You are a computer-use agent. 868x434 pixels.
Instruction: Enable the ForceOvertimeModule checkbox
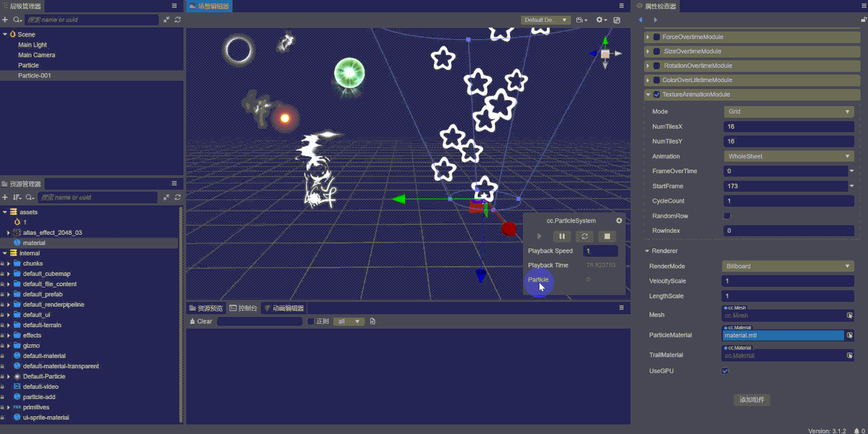point(656,37)
